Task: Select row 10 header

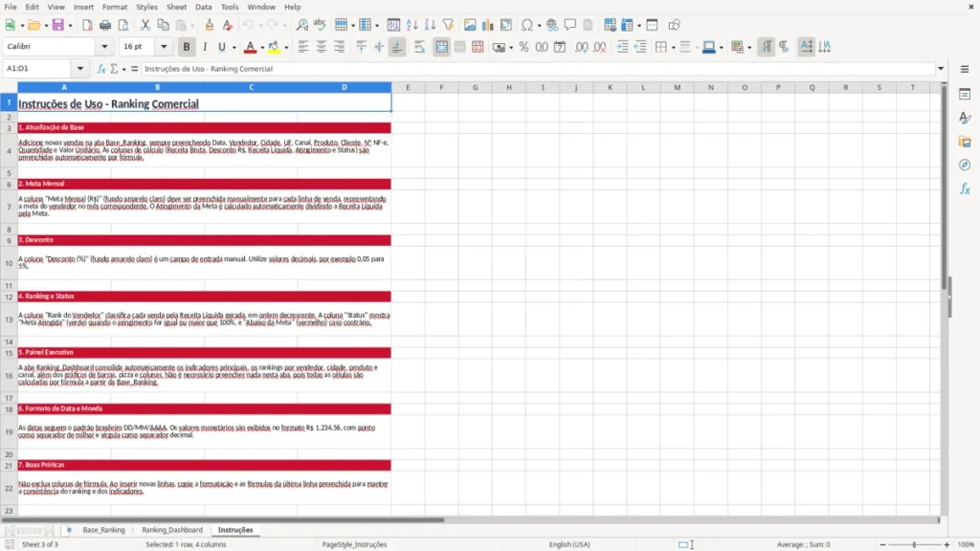Action: [x=9, y=263]
